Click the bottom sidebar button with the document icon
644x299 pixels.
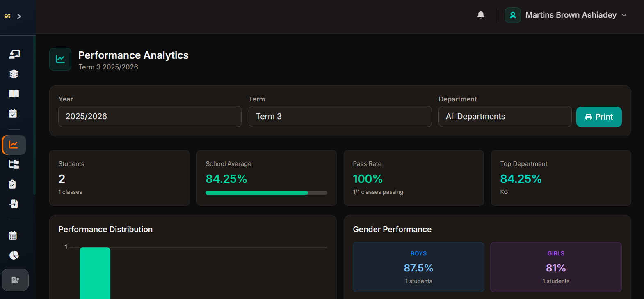tap(15, 280)
